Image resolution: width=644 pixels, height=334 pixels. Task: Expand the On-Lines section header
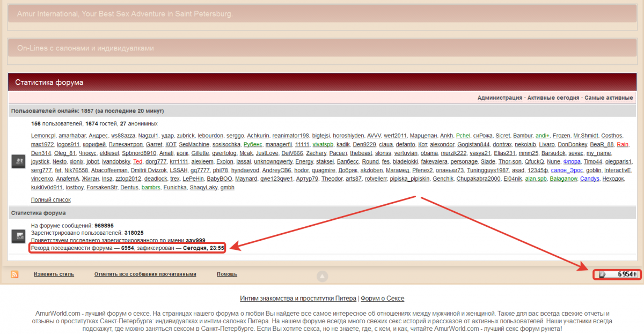(x=85, y=48)
